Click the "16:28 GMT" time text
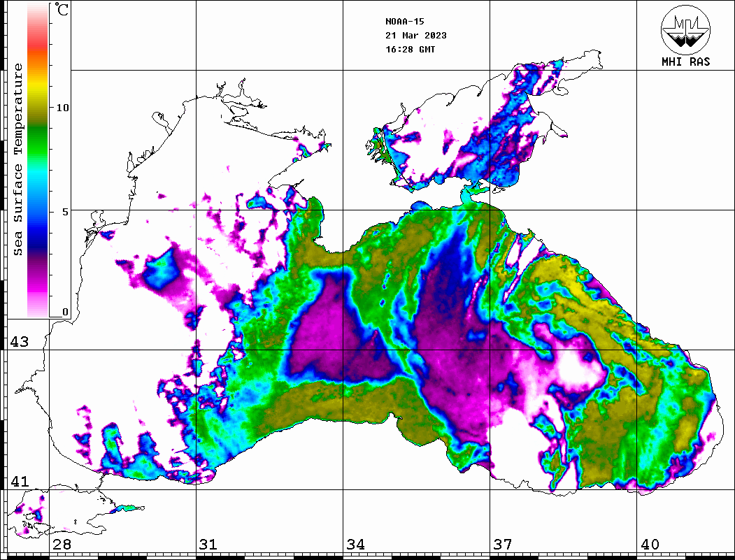The height and width of the screenshot is (560, 735). [x=410, y=50]
